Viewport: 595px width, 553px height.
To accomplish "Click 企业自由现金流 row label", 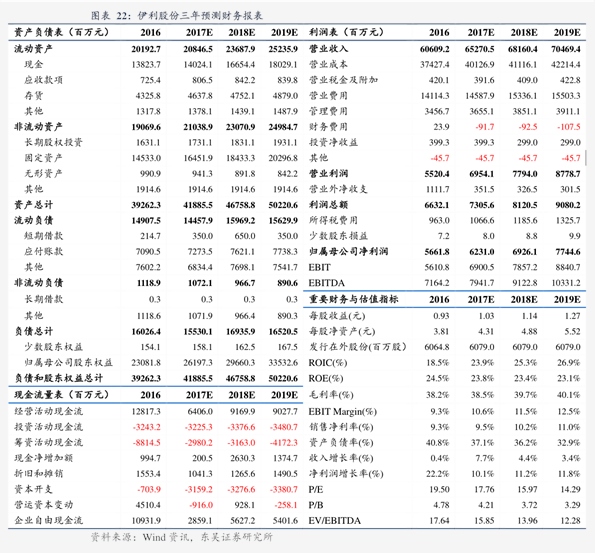I will tap(48, 520).
